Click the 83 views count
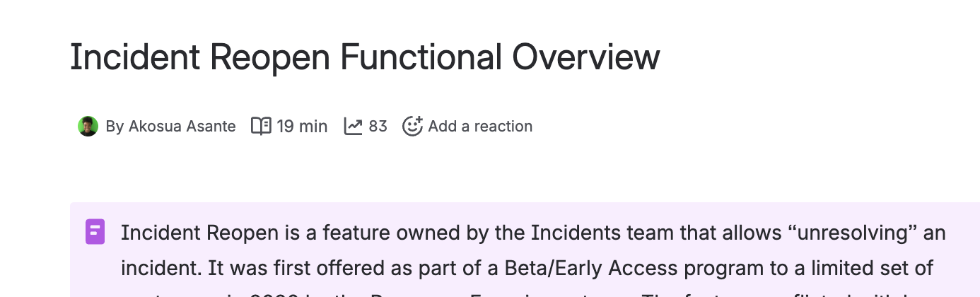This screenshot has width=980, height=297. point(378,127)
